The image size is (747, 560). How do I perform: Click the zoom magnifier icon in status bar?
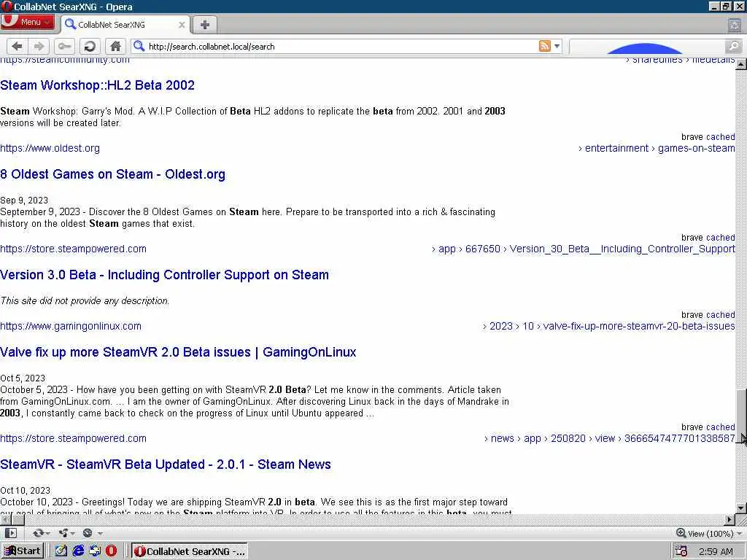pyautogui.click(x=681, y=533)
